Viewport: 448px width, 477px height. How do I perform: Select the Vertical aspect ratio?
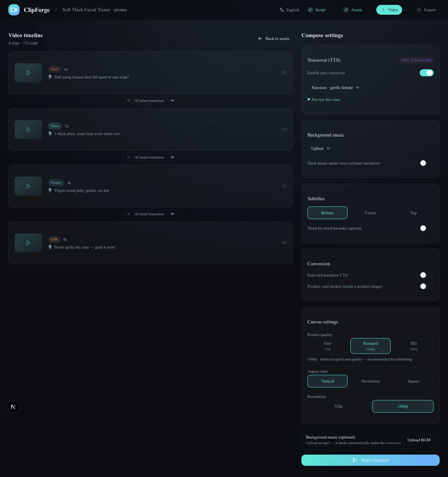click(x=328, y=381)
